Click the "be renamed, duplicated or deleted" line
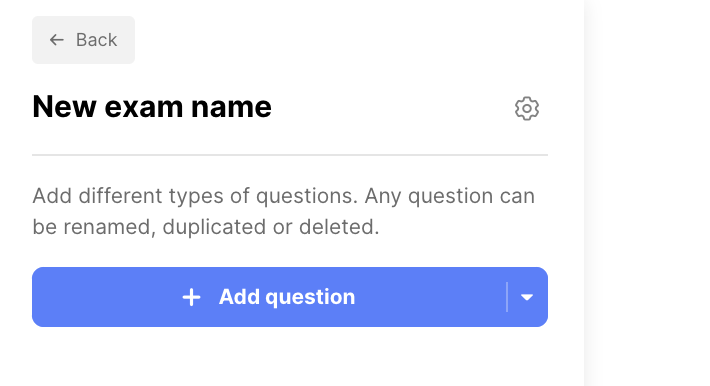 [x=206, y=227]
